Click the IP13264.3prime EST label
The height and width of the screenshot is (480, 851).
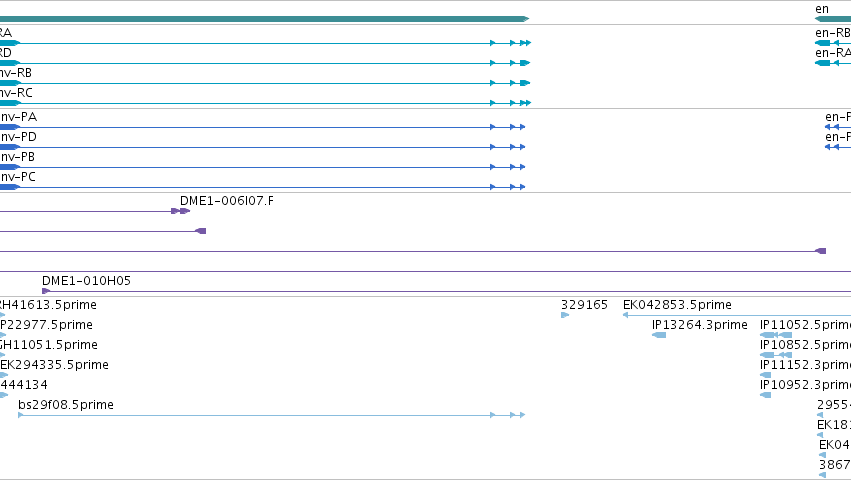coord(700,325)
